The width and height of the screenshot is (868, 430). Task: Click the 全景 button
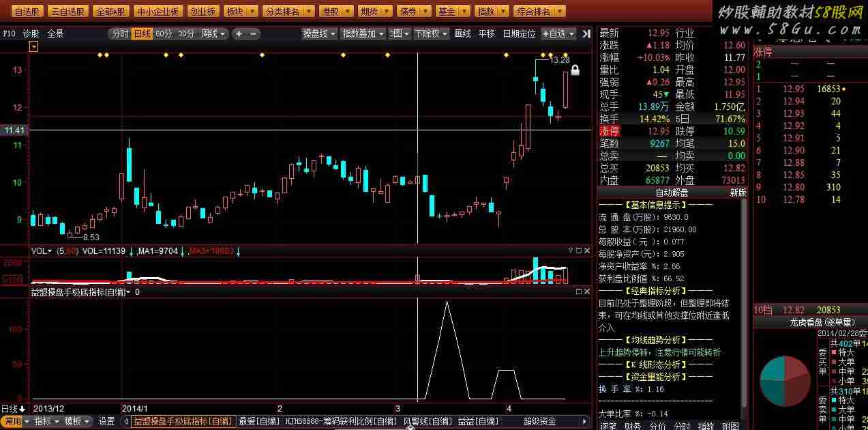click(55, 33)
